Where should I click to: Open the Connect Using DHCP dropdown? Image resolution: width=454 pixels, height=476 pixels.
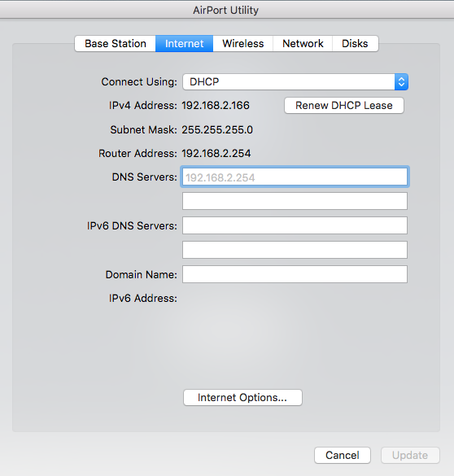pos(295,82)
